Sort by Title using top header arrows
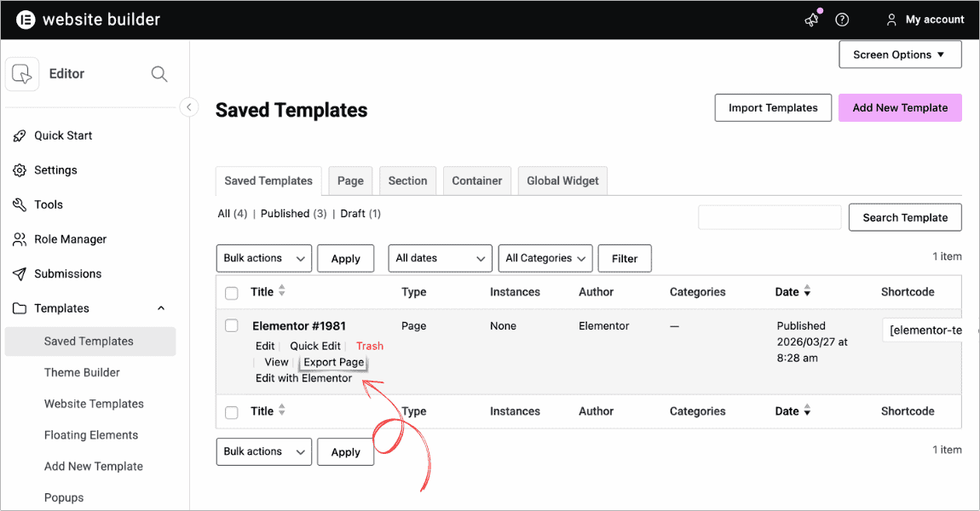The height and width of the screenshot is (511, 980). (282, 290)
